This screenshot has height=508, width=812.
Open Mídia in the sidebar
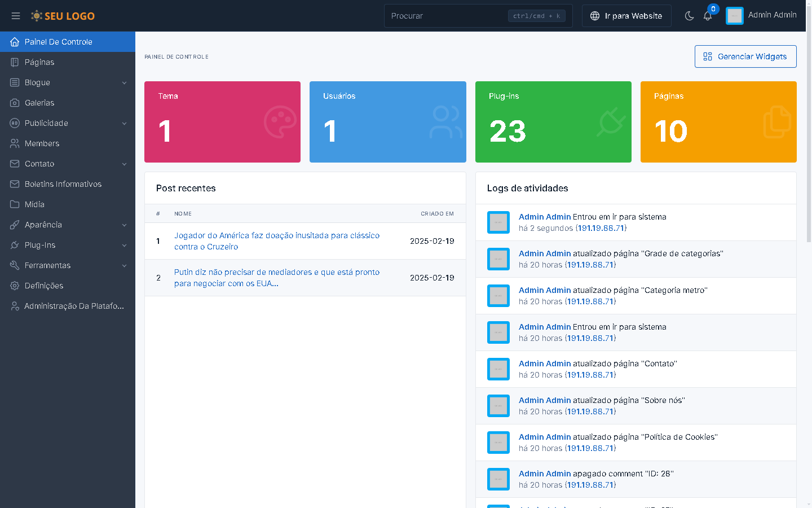34,204
